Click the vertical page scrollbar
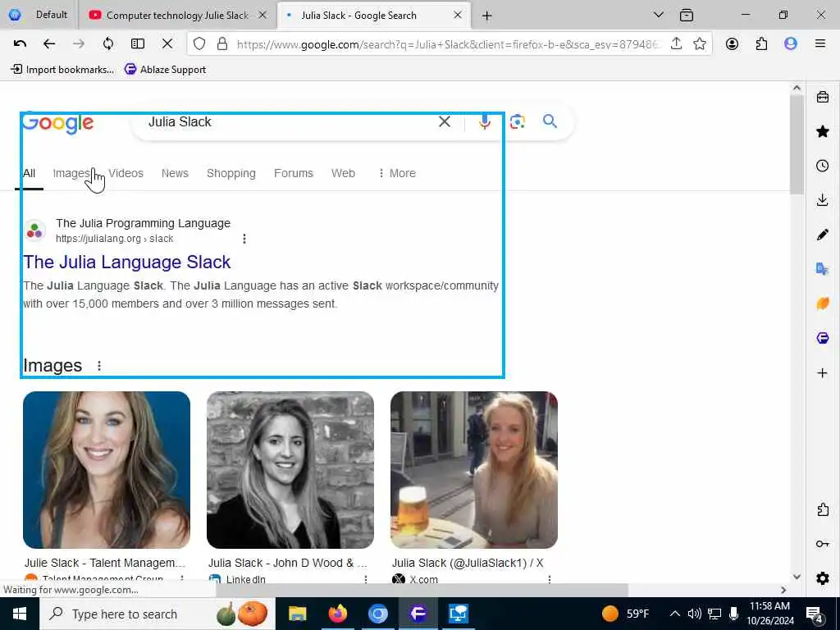Image resolution: width=840 pixels, height=630 pixels. coord(797,144)
